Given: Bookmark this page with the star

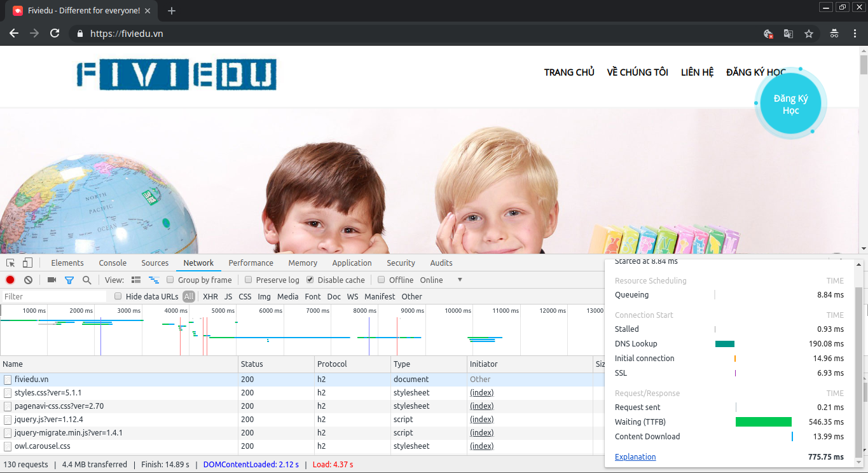Looking at the screenshot, I should pos(809,34).
